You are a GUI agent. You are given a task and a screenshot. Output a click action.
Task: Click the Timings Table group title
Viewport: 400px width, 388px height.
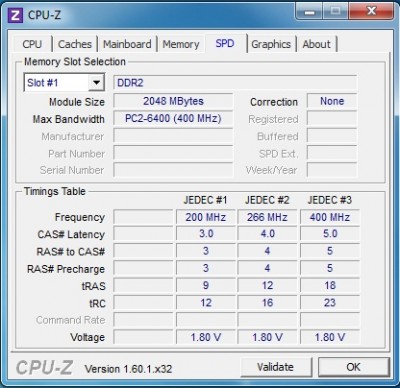click(55, 191)
